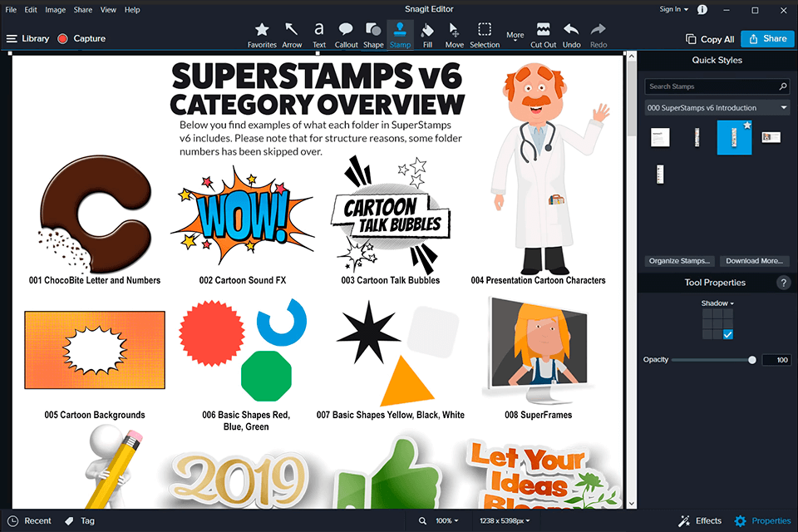Select the Stamp tool

(x=400, y=35)
